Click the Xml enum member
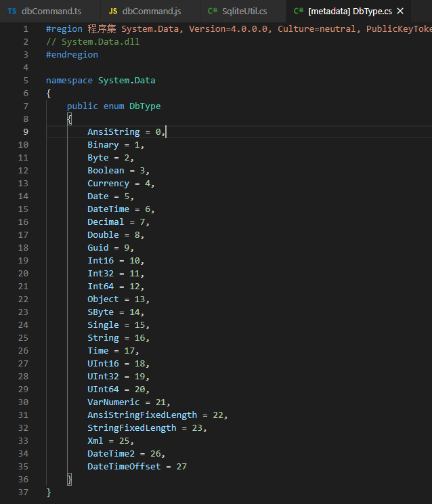The height and width of the screenshot is (504, 432). (95, 440)
